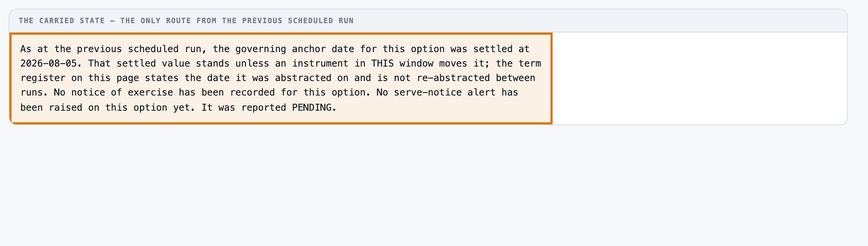Click the words 'It was reported'

click(244, 108)
